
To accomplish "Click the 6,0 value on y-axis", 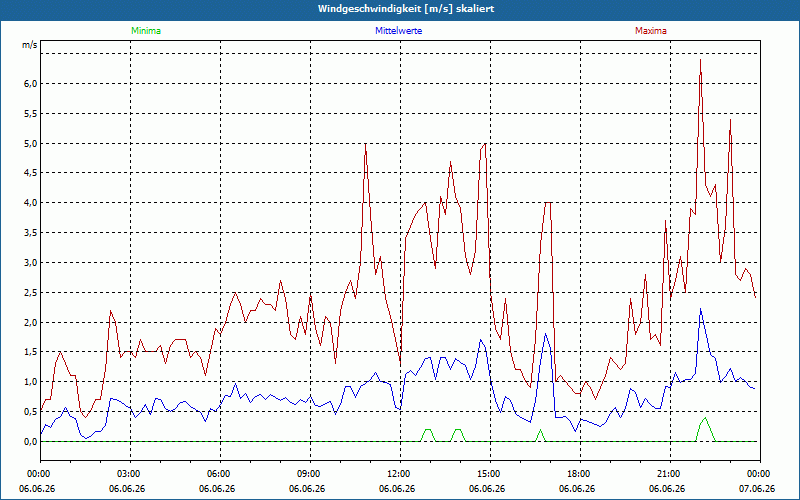I will click(x=31, y=84).
